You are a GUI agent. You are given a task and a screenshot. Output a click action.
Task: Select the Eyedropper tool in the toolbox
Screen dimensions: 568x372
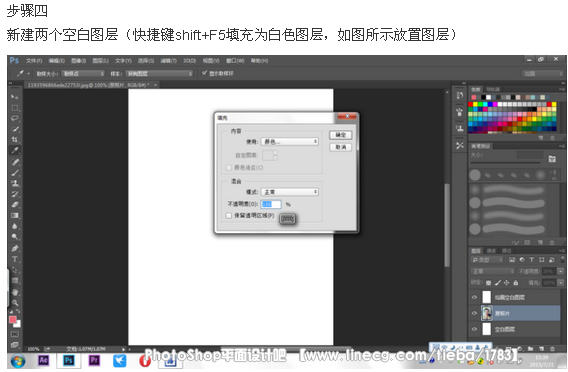(14, 150)
